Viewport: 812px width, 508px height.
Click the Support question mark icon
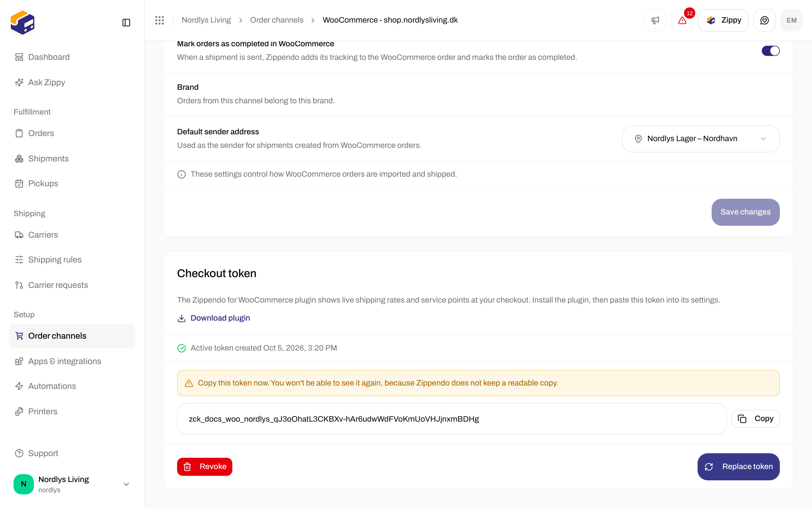coord(19,453)
